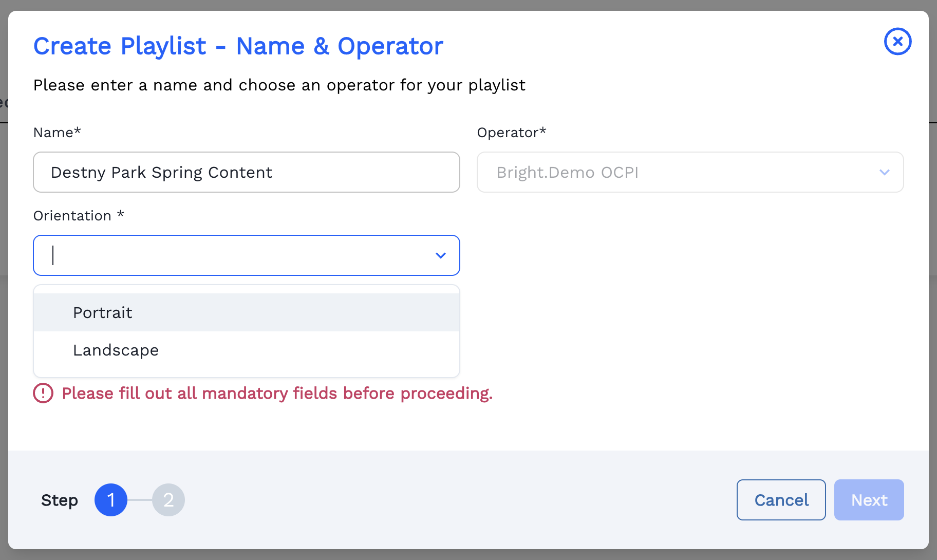Screen dimensions: 937x560
Task: Click the Operator field label
Action: click(x=511, y=133)
